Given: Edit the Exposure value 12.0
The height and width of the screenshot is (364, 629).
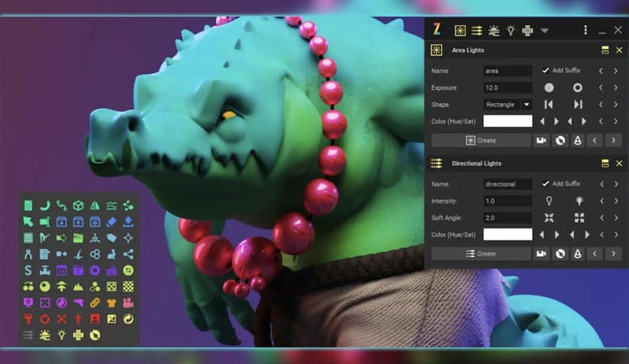Looking at the screenshot, I should pos(508,88).
